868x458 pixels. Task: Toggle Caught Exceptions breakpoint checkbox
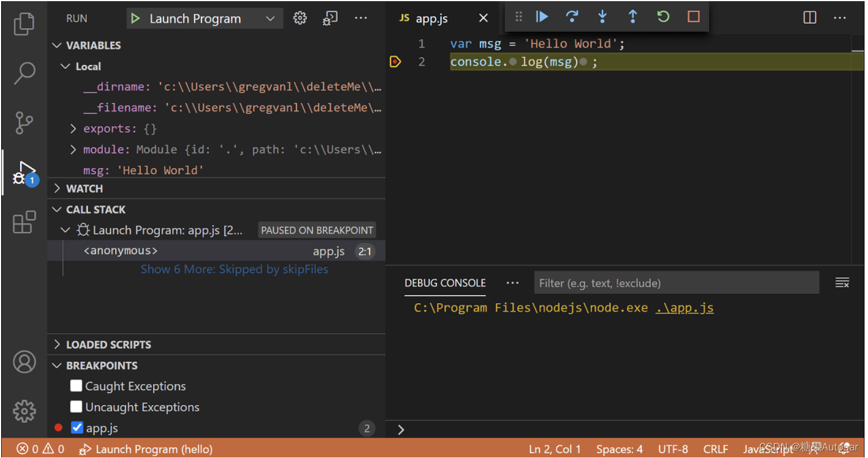pyautogui.click(x=76, y=386)
